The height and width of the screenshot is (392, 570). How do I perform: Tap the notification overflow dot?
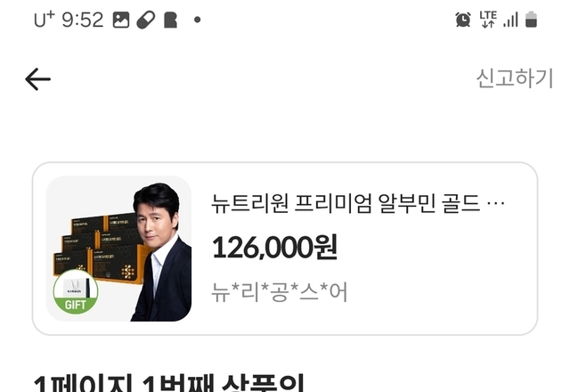click(198, 20)
